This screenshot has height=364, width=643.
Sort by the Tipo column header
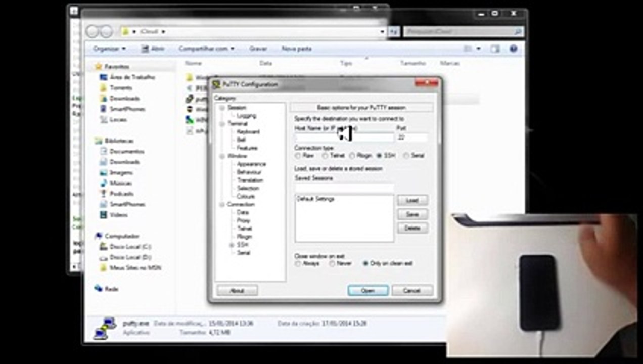point(346,63)
